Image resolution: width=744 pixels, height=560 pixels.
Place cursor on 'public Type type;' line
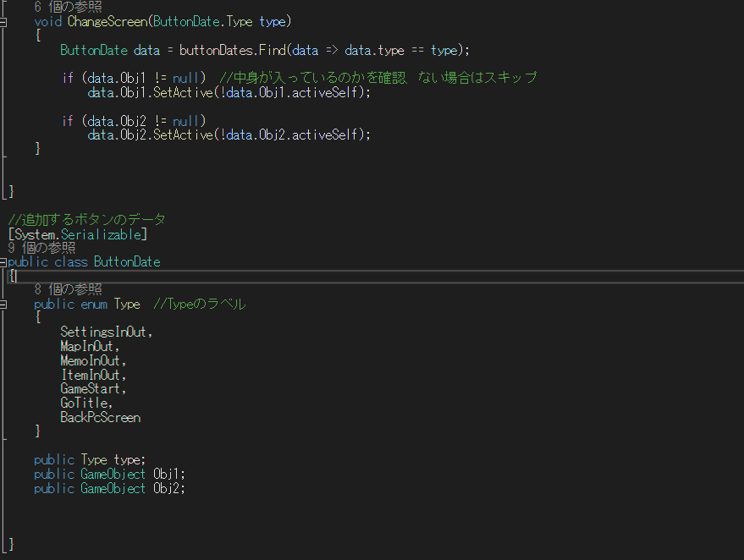coord(90,460)
